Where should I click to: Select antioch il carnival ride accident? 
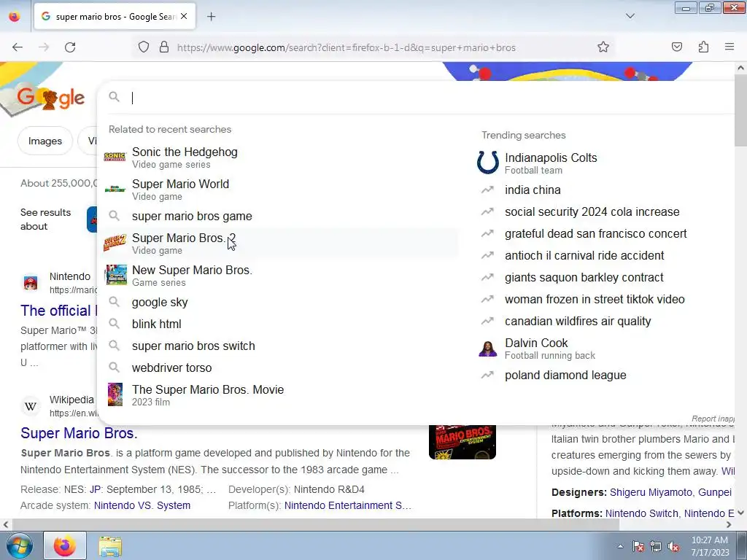605,256
